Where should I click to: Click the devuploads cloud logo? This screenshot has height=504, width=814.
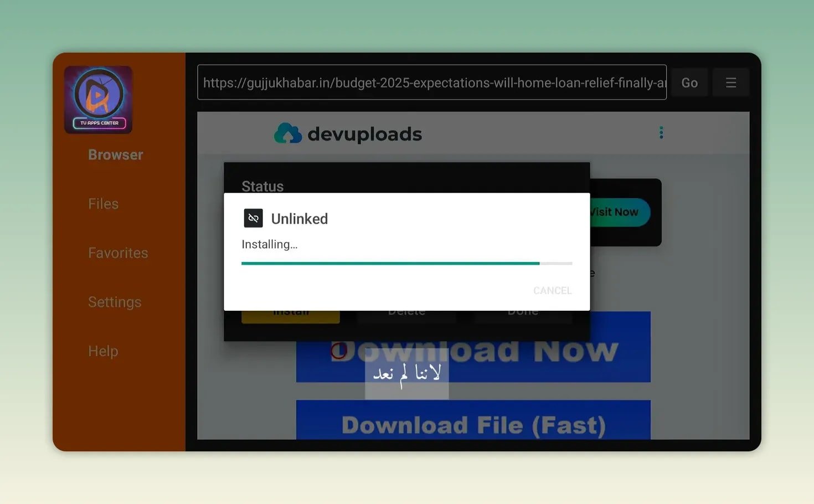tap(288, 133)
